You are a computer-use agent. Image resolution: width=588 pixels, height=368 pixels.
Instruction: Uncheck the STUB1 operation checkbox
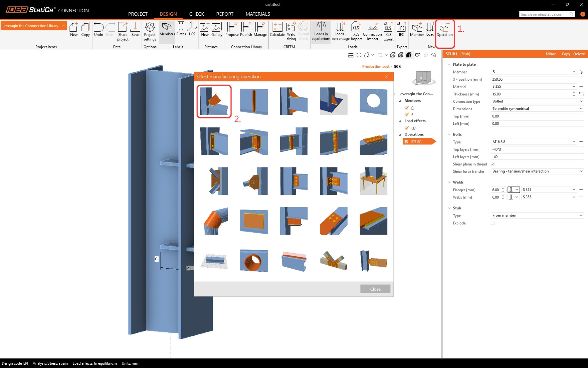(x=406, y=142)
